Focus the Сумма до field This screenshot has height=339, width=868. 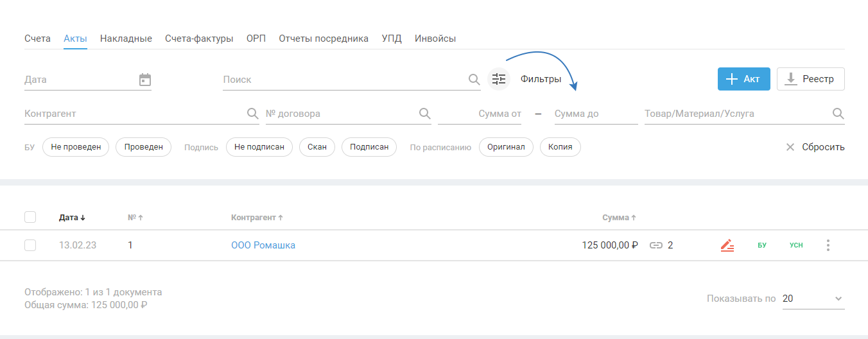tap(596, 114)
